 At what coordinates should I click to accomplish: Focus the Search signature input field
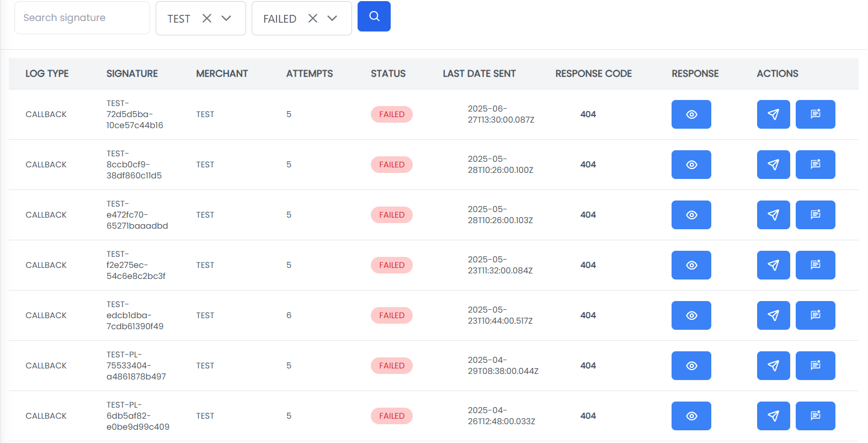82,18
